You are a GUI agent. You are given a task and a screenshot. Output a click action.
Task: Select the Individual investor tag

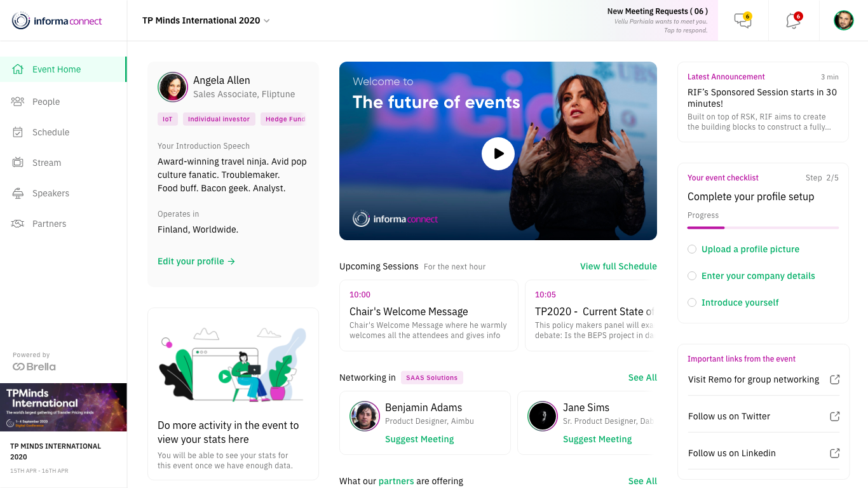tap(219, 119)
